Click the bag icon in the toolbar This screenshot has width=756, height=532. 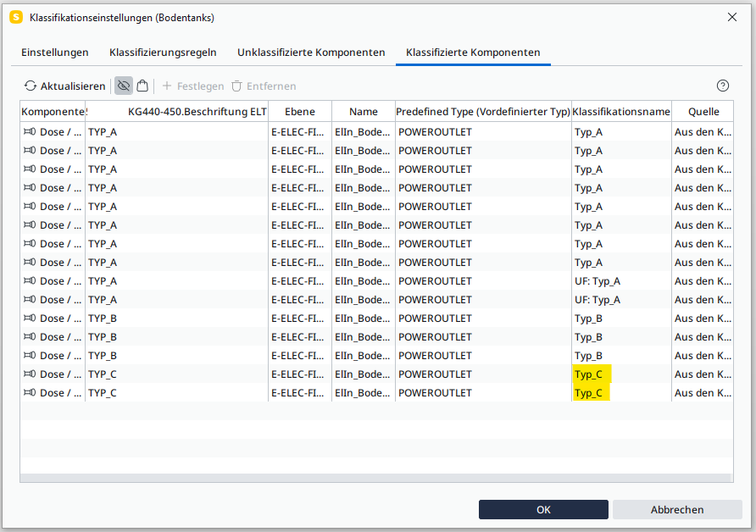tap(142, 86)
